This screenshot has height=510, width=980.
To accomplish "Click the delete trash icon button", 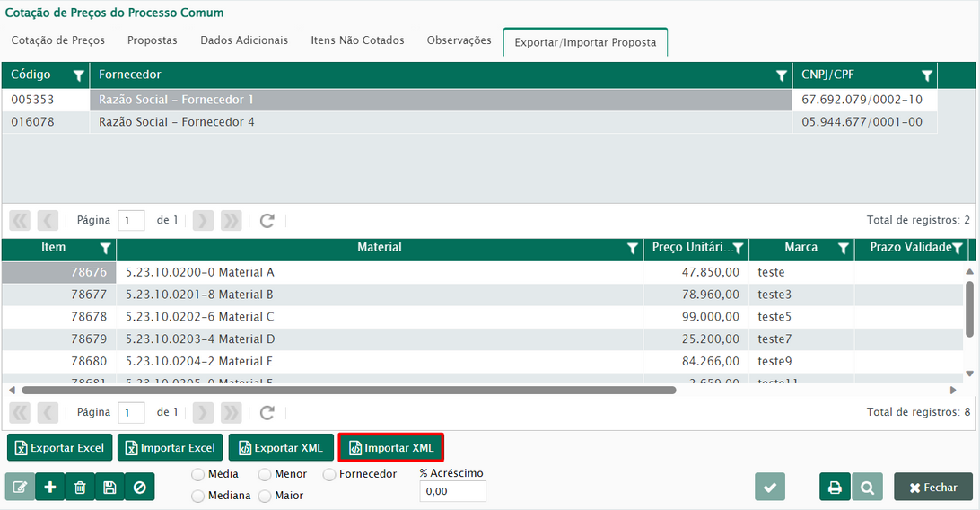I will coord(80,487).
